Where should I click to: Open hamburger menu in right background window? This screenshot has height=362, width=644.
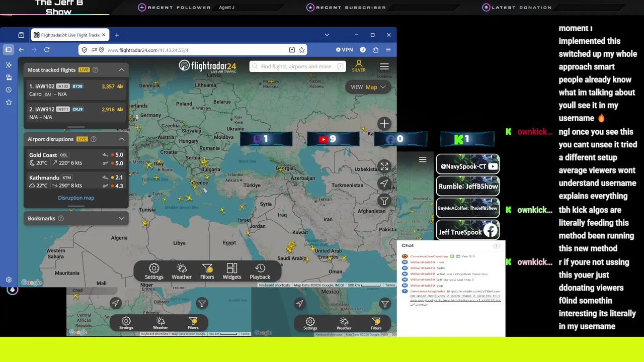click(x=423, y=159)
